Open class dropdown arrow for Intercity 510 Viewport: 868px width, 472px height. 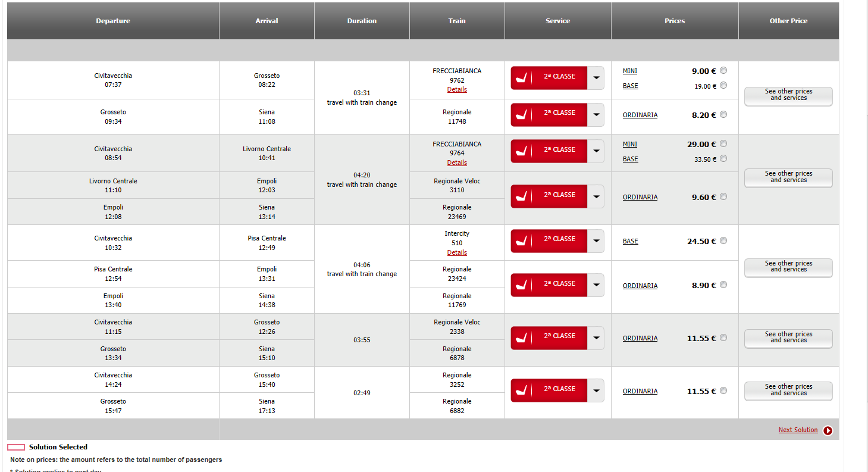(596, 241)
